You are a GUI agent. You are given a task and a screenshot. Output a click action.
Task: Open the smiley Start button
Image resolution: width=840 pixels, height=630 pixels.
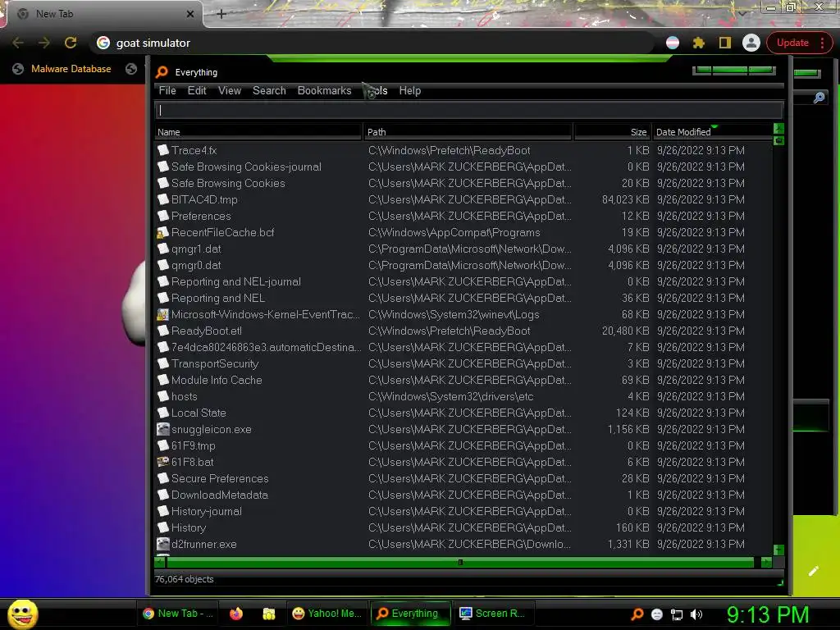pos(23,614)
